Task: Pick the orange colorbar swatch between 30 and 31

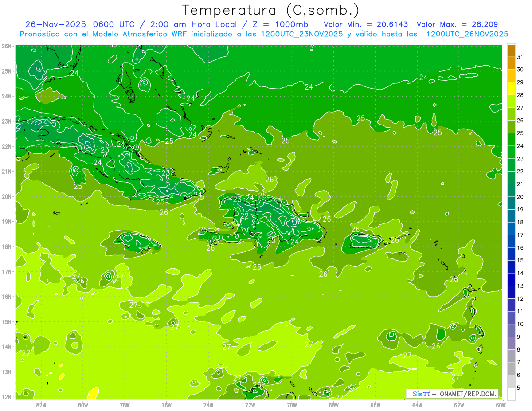Action: [x=511, y=63]
